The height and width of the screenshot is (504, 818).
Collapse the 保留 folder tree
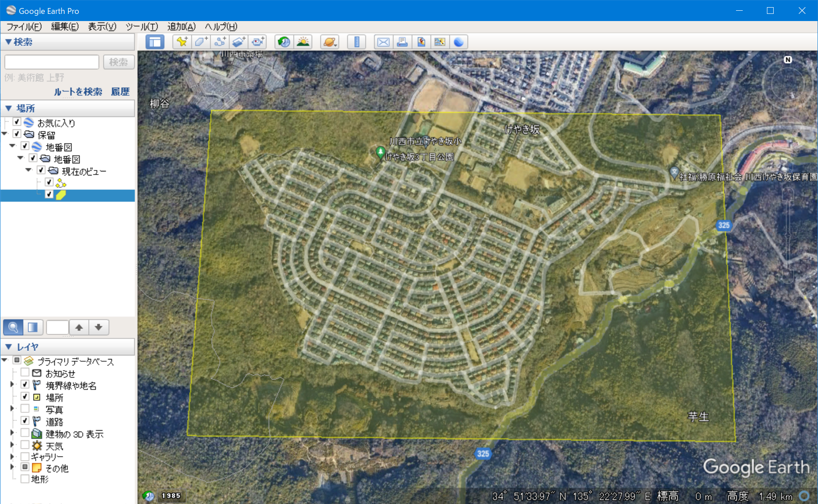pyautogui.click(x=4, y=134)
